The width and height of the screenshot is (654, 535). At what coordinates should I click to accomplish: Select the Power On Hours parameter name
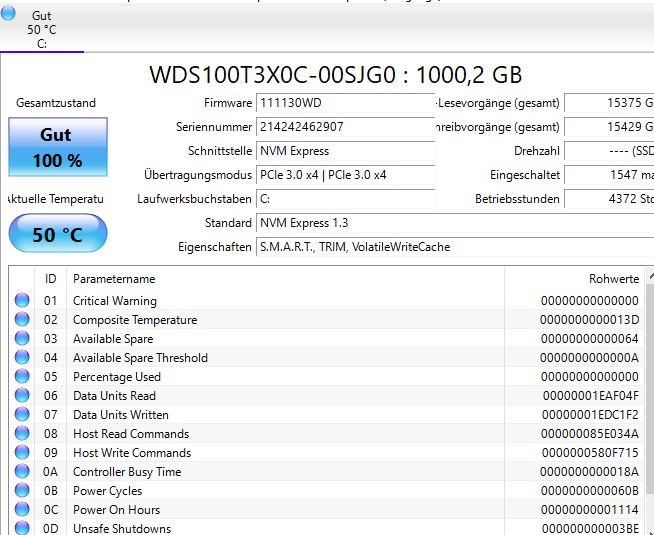pos(116,510)
